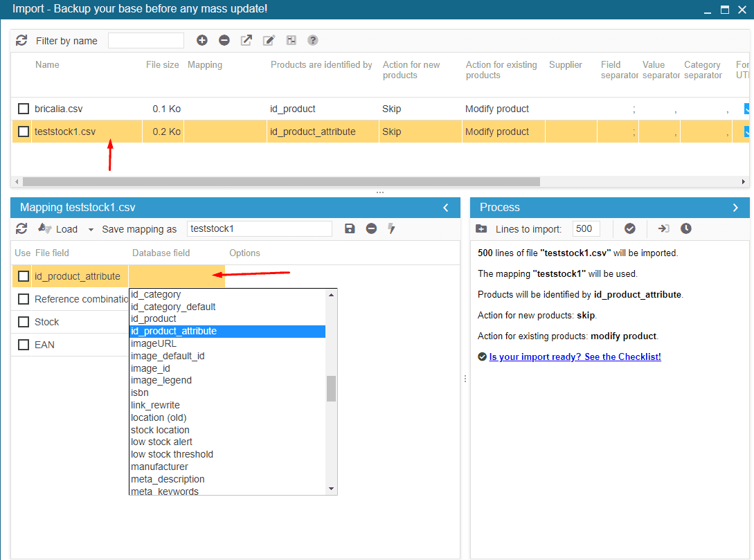Select meta_description in the dropdown list

[228, 479]
